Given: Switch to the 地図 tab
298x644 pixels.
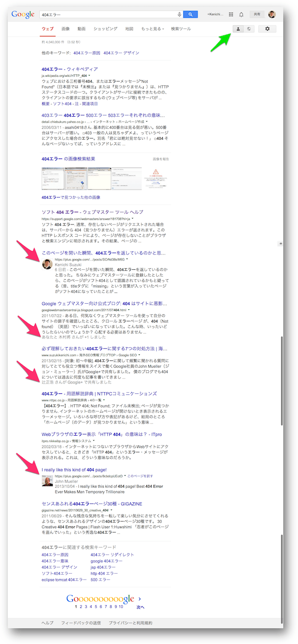Looking at the screenshot, I should pyautogui.click(x=129, y=29).
